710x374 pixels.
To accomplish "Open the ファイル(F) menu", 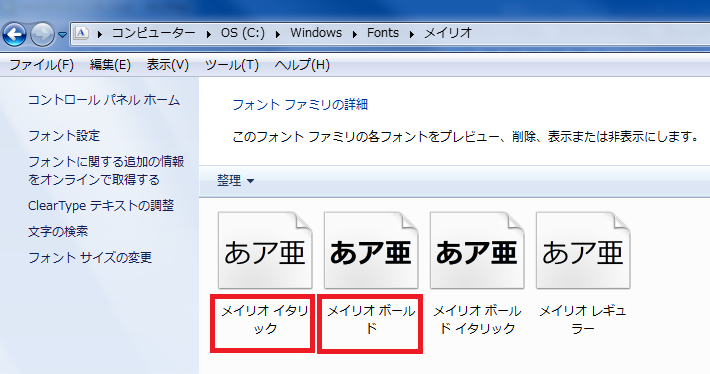I will coord(42,65).
